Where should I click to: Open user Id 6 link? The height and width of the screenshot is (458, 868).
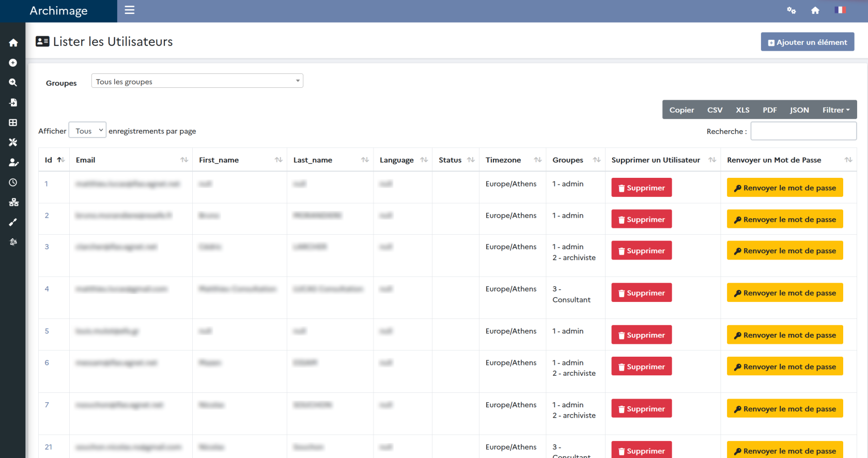pyautogui.click(x=47, y=362)
